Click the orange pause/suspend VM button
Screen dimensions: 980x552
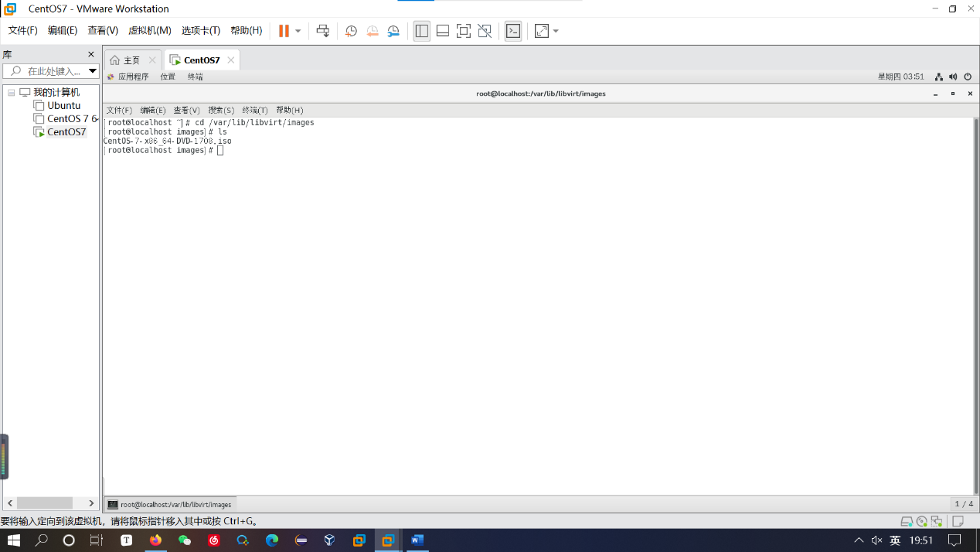tap(284, 31)
